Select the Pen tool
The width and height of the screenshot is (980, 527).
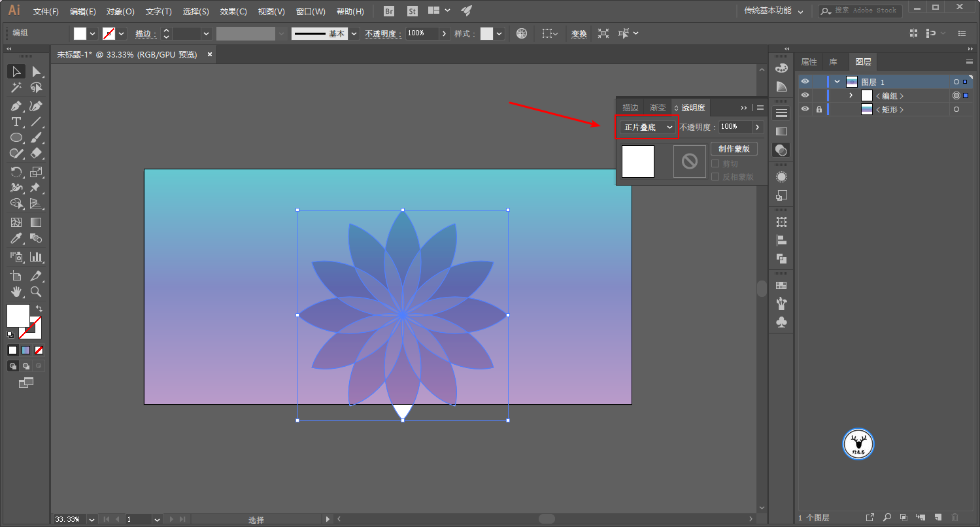click(16, 106)
